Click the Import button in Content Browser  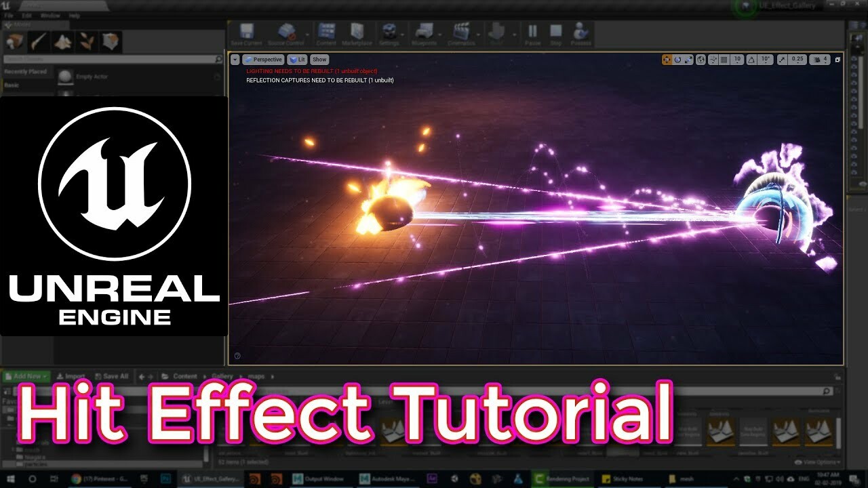pos(71,376)
